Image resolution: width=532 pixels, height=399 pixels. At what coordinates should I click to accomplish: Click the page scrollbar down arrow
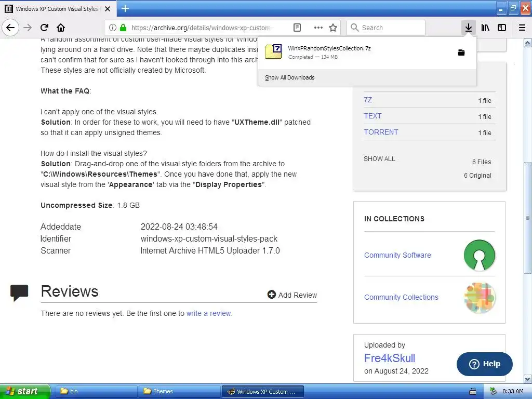[x=527, y=379]
